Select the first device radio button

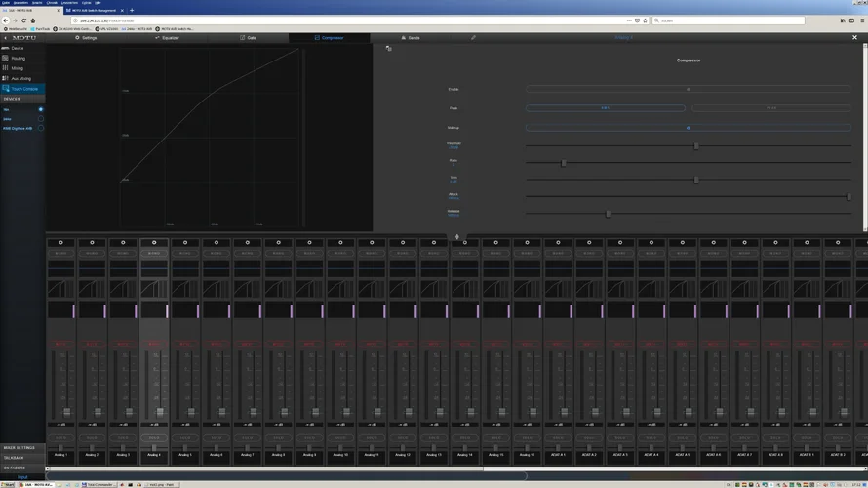coord(41,109)
